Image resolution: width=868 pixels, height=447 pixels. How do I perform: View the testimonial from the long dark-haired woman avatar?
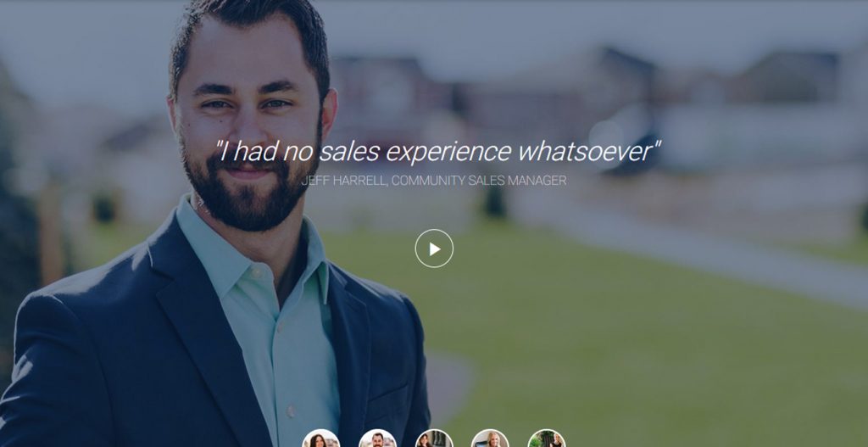[321, 439]
